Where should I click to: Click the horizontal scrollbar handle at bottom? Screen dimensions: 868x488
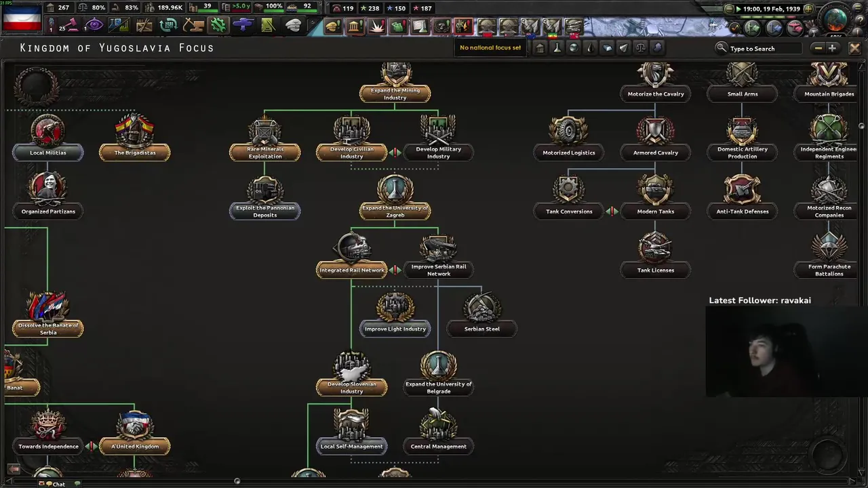tap(237, 482)
